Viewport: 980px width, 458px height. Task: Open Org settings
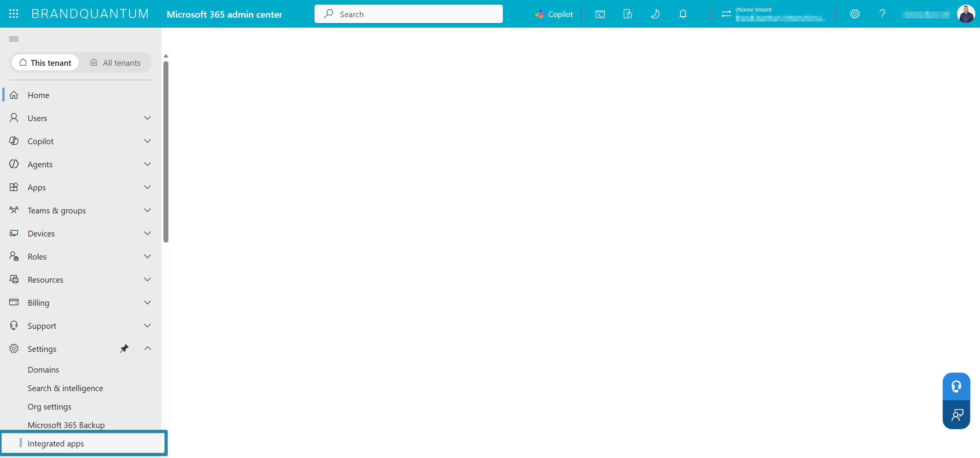[50, 406]
